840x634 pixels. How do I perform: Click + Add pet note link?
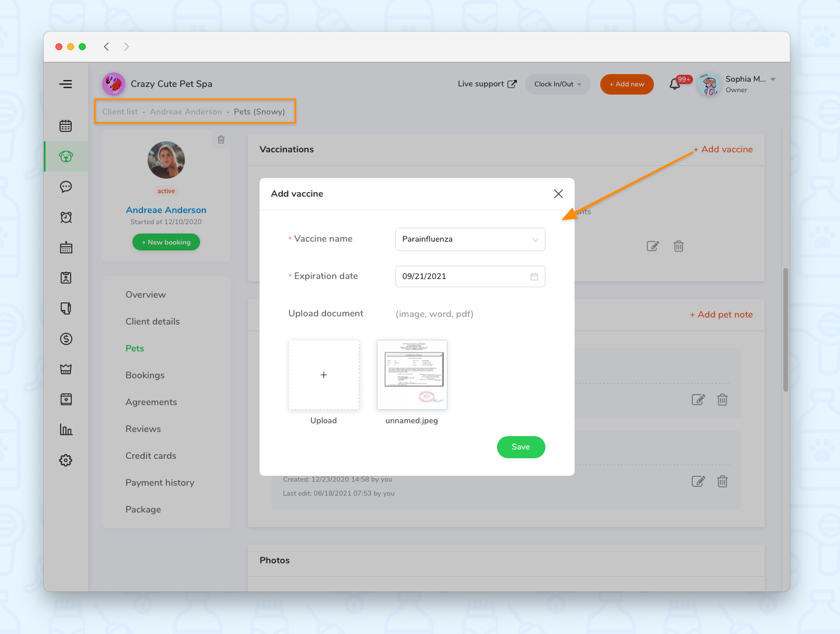pos(721,315)
